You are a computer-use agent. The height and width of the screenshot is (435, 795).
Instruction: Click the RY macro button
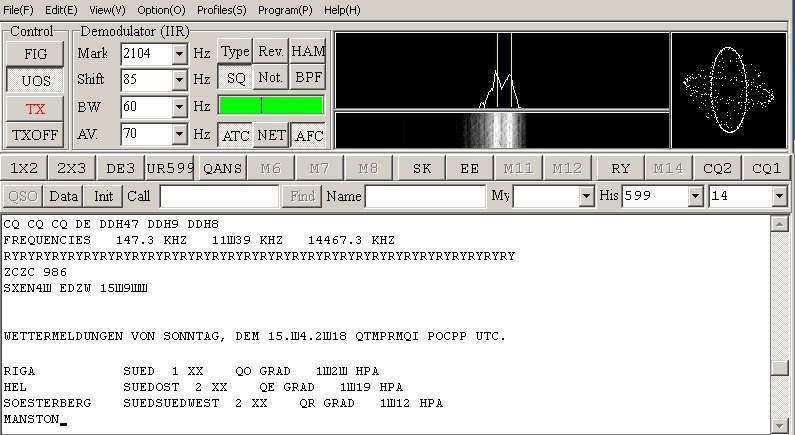(x=621, y=168)
